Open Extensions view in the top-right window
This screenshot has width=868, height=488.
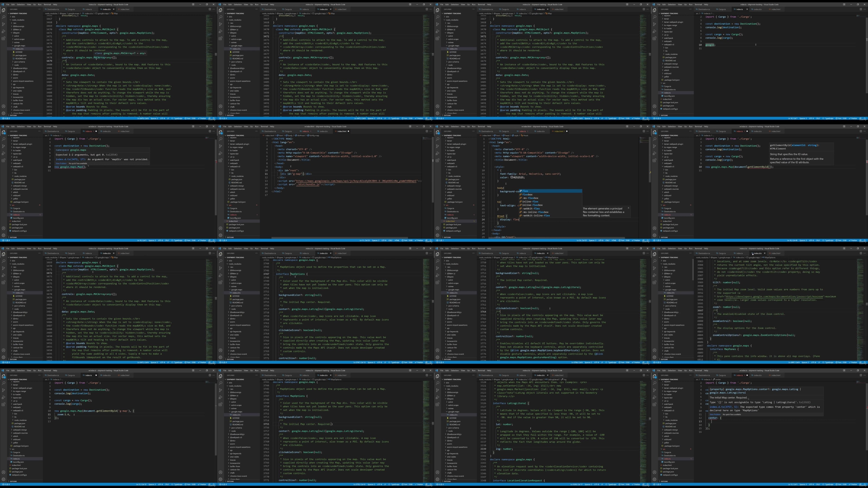point(654,38)
